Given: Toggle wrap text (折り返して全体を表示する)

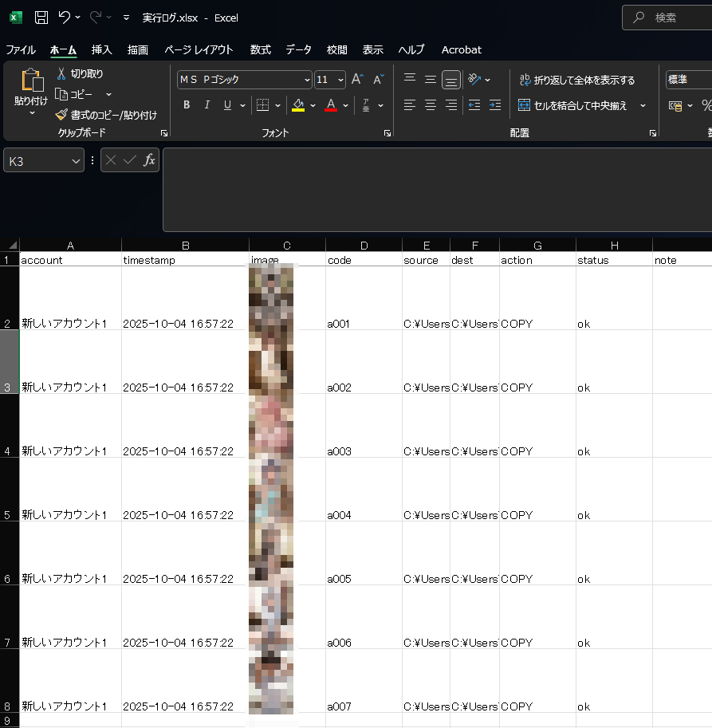Looking at the screenshot, I should pos(576,80).
